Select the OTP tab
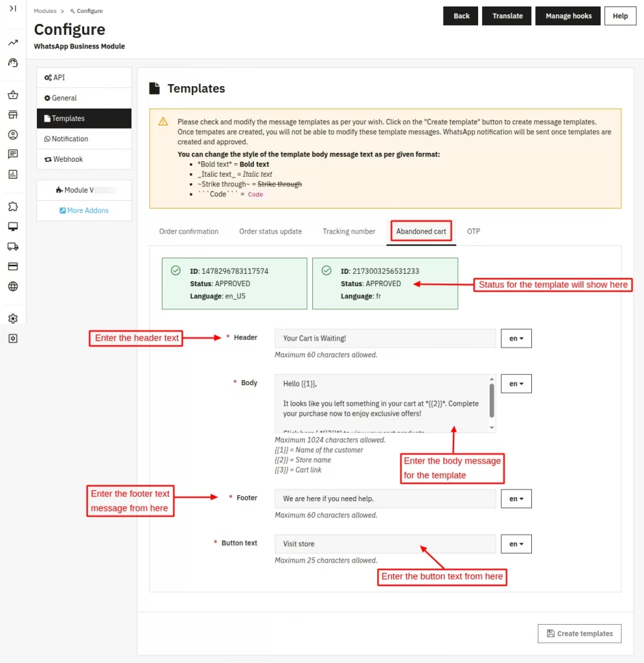 [x=474, y=231]
